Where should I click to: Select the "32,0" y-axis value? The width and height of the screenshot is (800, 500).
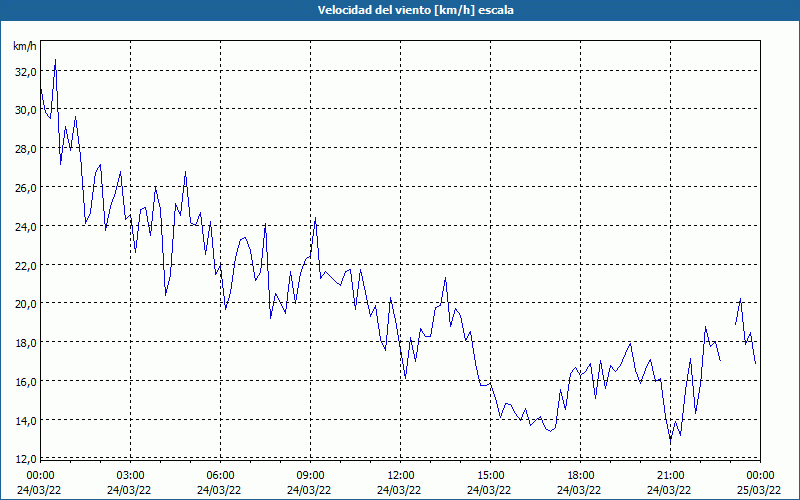tap(26, 72)
